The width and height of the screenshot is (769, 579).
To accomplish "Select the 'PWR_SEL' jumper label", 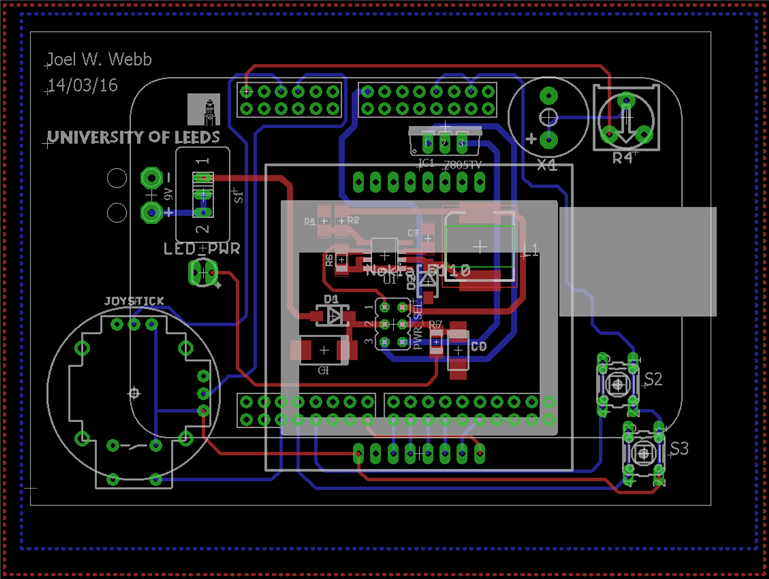I will tap(418, 326).
